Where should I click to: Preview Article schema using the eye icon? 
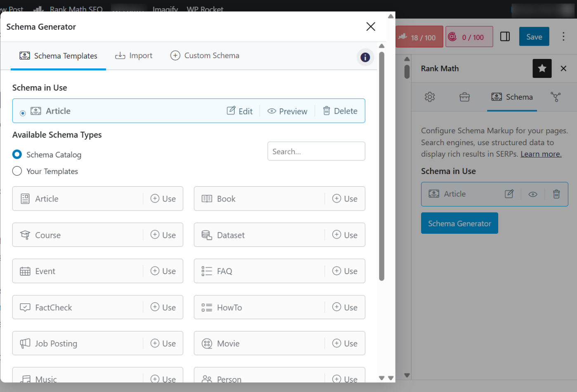tap(532, 194)
